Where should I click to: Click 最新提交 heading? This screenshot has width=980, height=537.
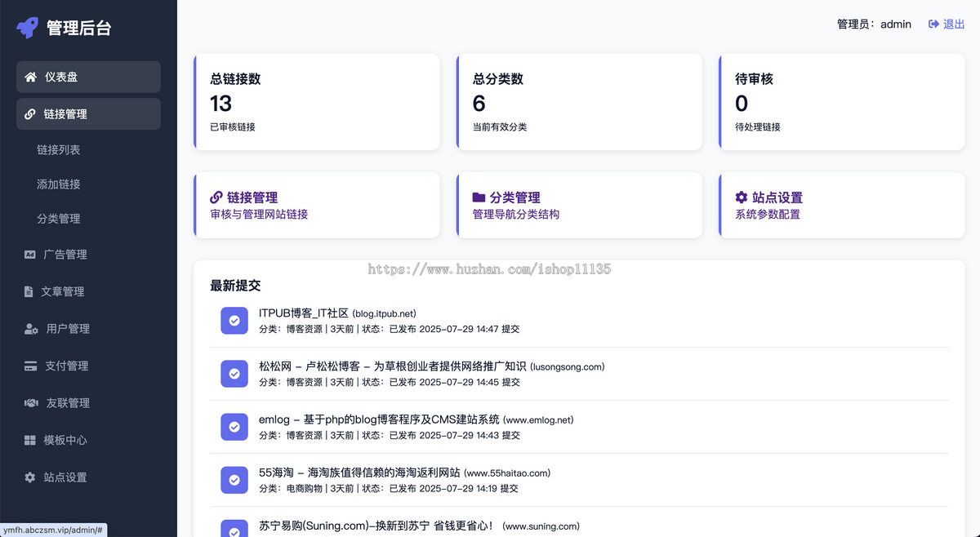(235, 286)
